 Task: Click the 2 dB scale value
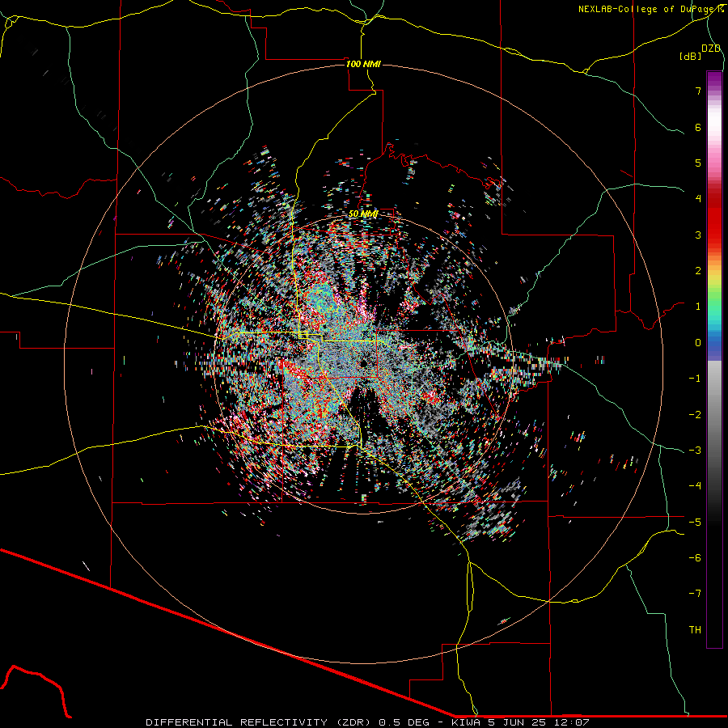tap(698, 271)
